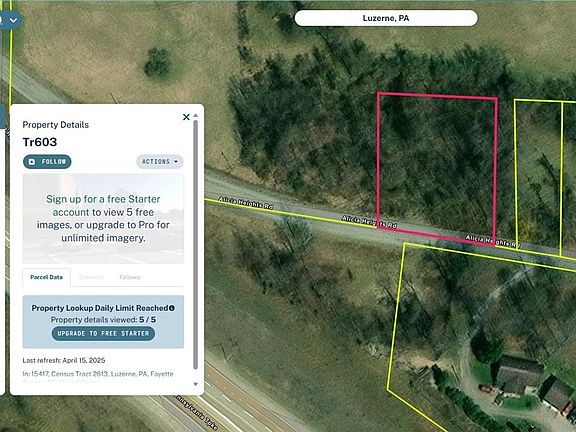Click the info icon beside Daily Limit Reached
576x432 pixels.
(172, 308)
